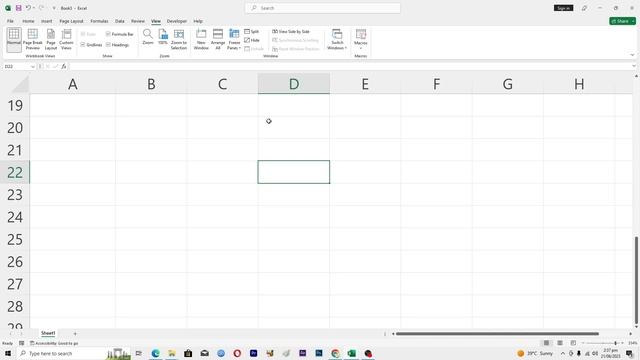Image resolution: width=640 pixels, height=360 pixels.
Task: Open the undo history dropdown arrow
Action: (x=34, y=8)
